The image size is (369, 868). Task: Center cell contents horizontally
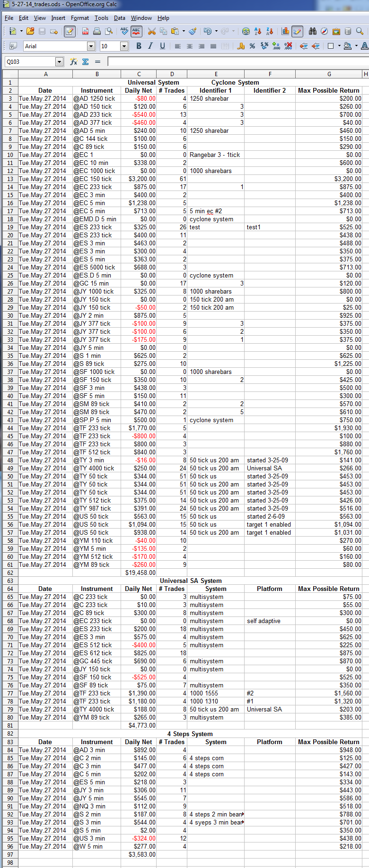(190, 46)
